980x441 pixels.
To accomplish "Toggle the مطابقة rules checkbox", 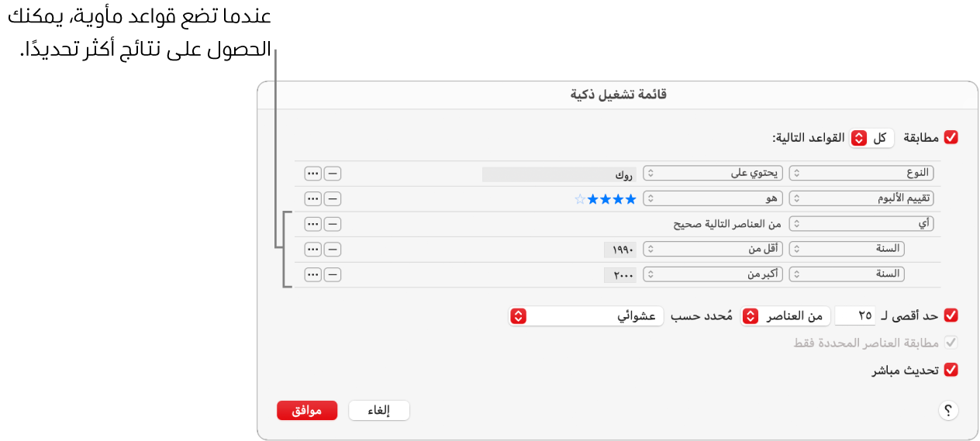I will [951, 138].
